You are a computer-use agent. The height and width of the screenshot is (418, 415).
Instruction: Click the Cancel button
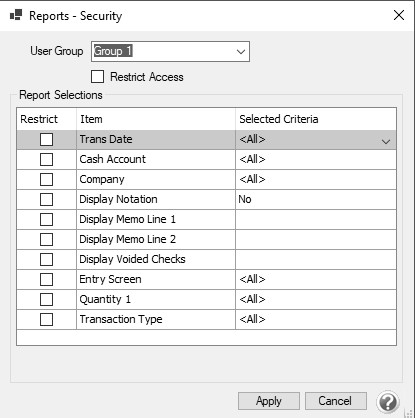point(336,401)
